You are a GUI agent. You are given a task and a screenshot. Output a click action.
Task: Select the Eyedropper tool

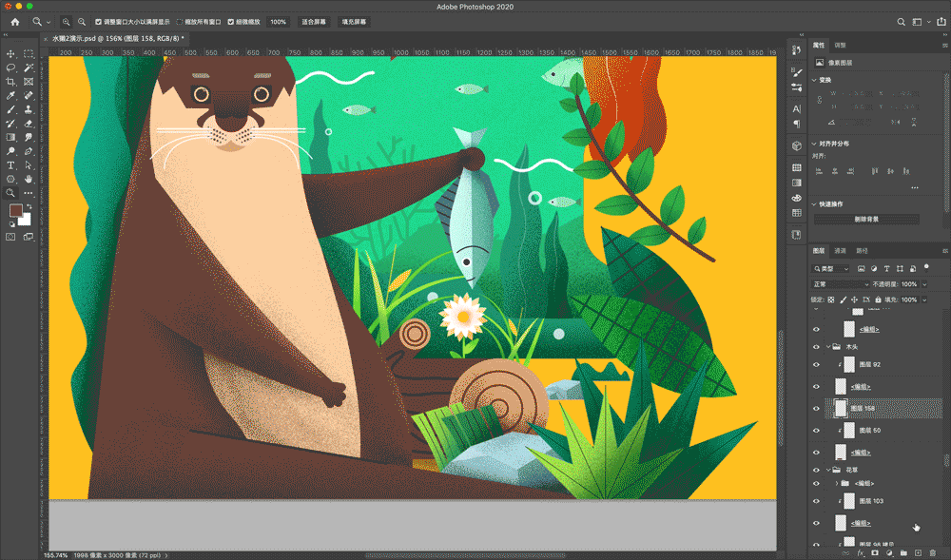click(10, 96)
